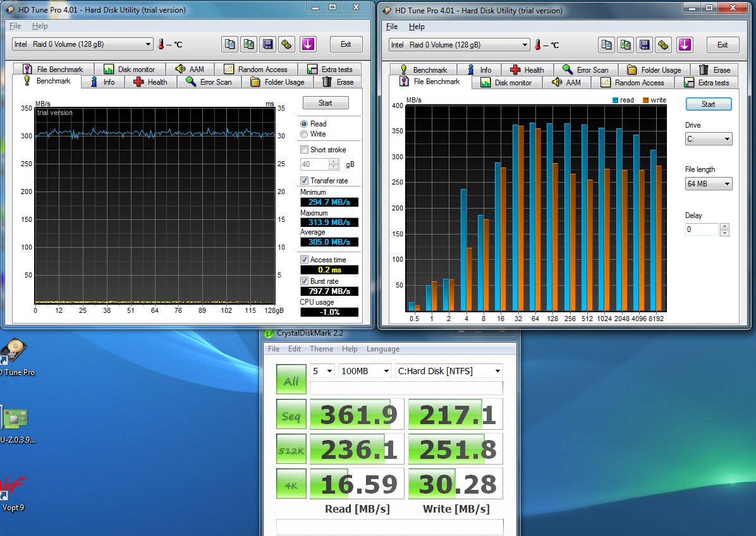Open drive selector in File Benchmark window toolbar
This screenshot has width=756, height=536.
(x=459, y=45)
